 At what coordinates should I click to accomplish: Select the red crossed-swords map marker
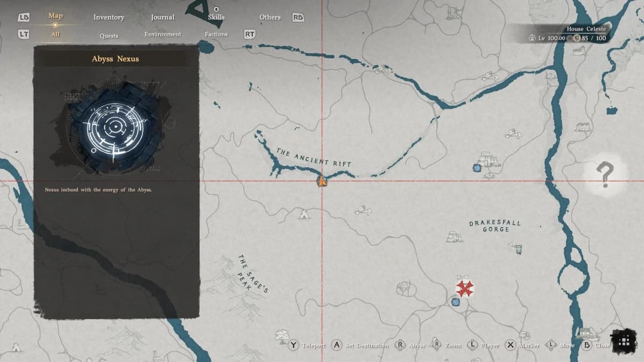click(x=464, y=289)
